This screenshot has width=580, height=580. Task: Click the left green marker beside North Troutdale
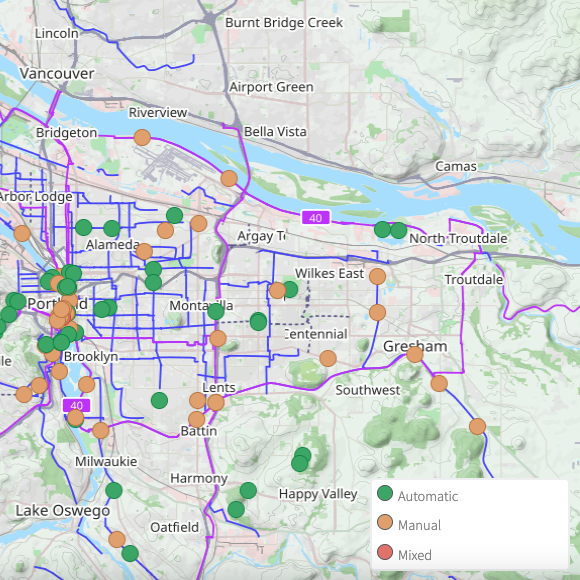tap(382, 230)
